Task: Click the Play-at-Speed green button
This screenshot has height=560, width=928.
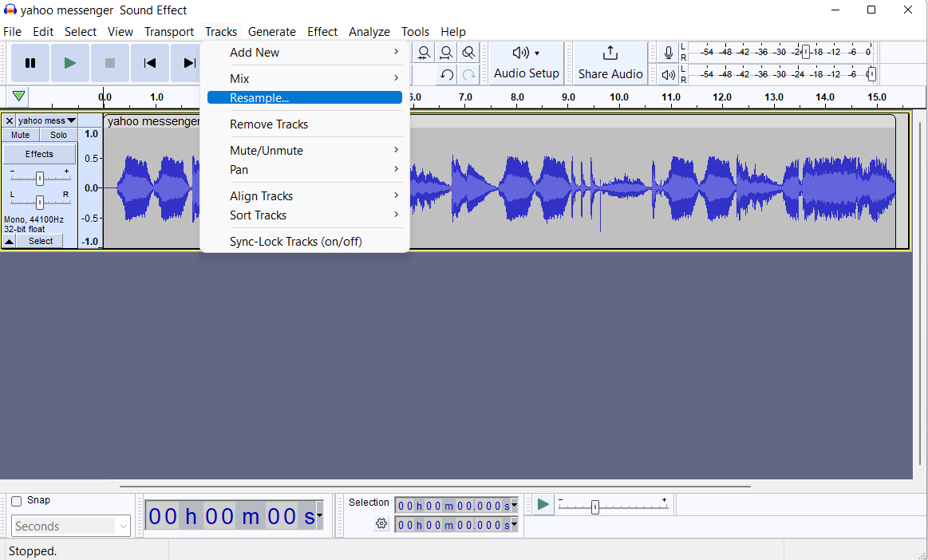Action: point(543,504)
